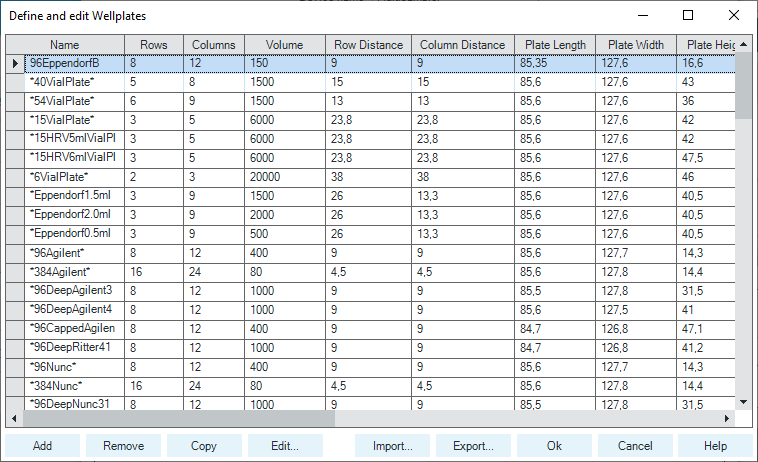Image resolution: width=758 pixels, height=462 pixels.
Task: Select the *Eppendorf2.0ml row name
Action: click(74, 215)
